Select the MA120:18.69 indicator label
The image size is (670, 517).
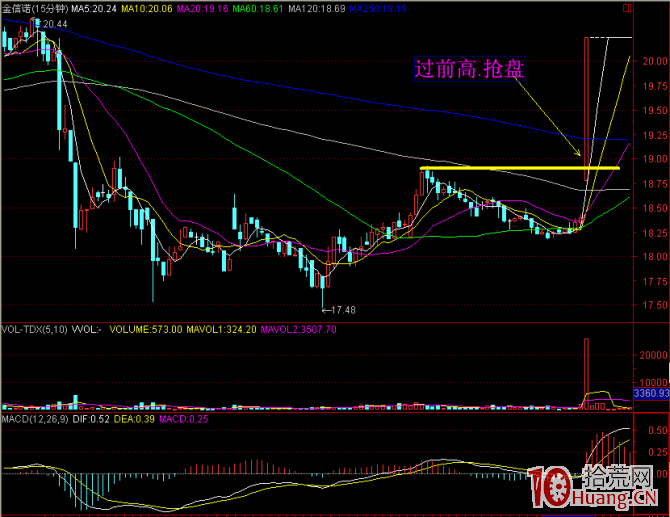coord(317,9)
